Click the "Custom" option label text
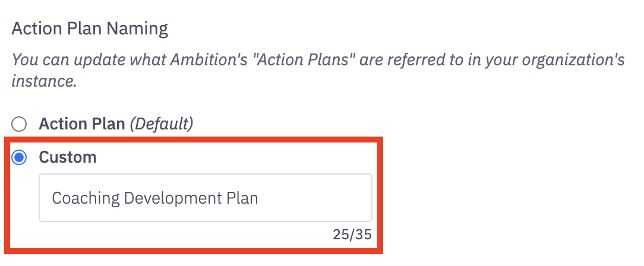644x266 pixels. tap(67, 157)
